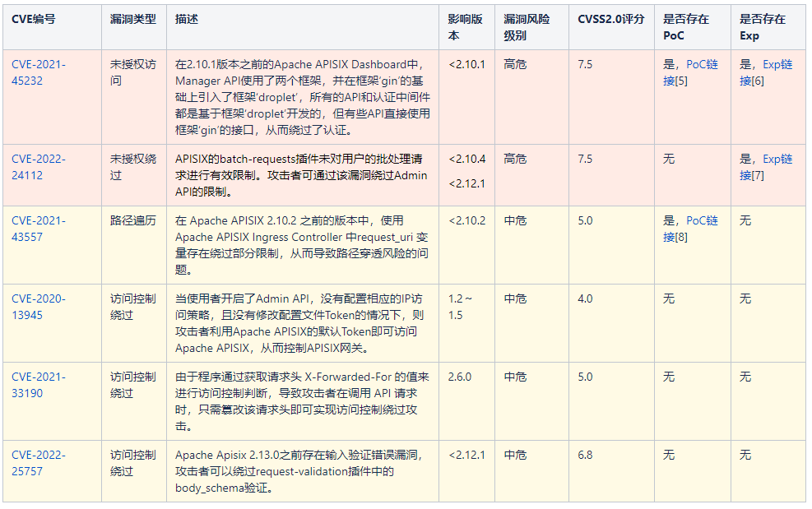Click the Admin API default Token description
Viewport: 812px width, 509px height.
coord(299,324)
